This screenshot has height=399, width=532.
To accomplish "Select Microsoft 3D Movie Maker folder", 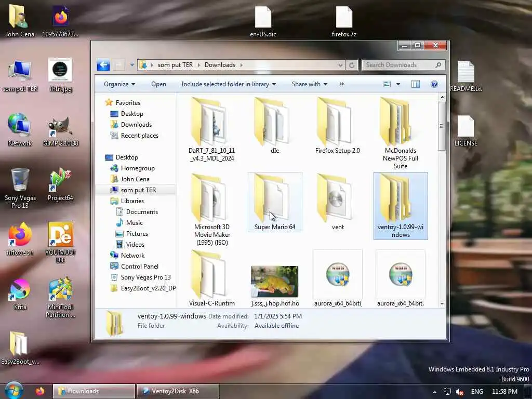I will 212,209.
